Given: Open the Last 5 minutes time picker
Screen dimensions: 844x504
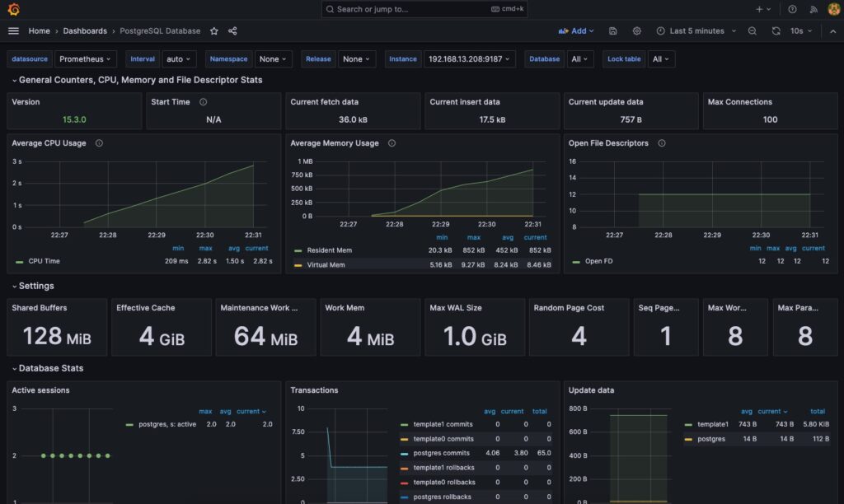Looking at the screenshot, I should point(696,31).
